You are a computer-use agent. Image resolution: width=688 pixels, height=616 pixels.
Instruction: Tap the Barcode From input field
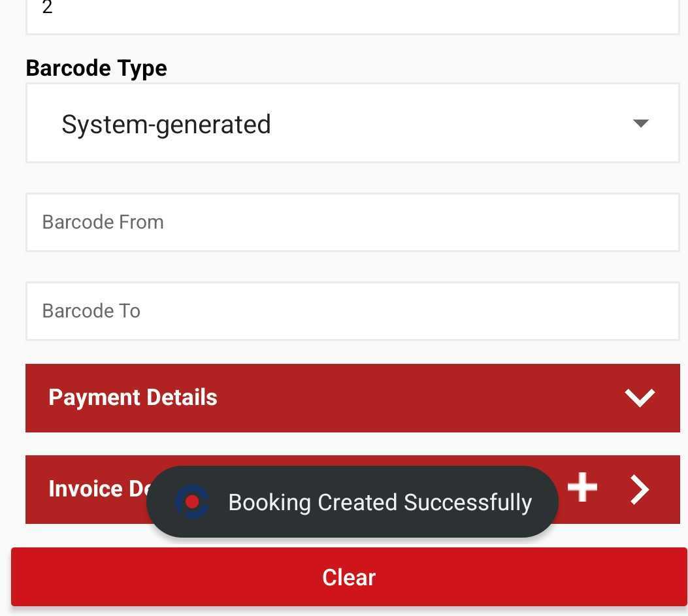point(353,222)
